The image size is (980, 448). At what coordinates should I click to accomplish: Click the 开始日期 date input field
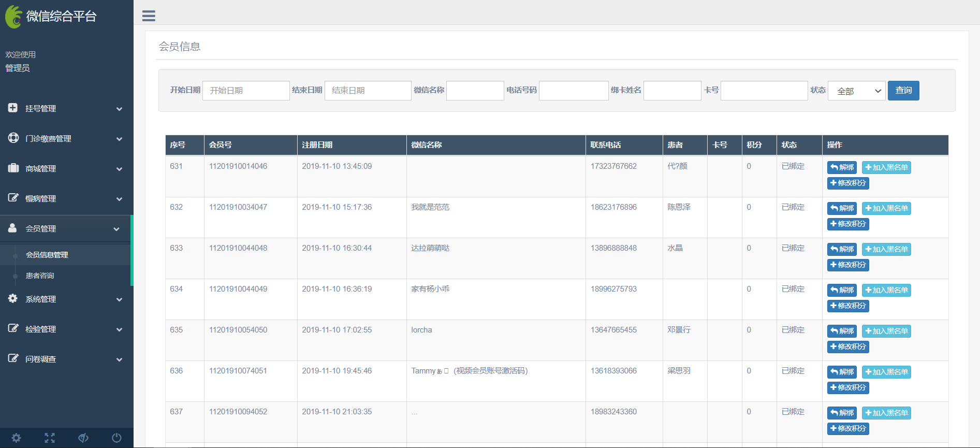click(x=246, y=91)
